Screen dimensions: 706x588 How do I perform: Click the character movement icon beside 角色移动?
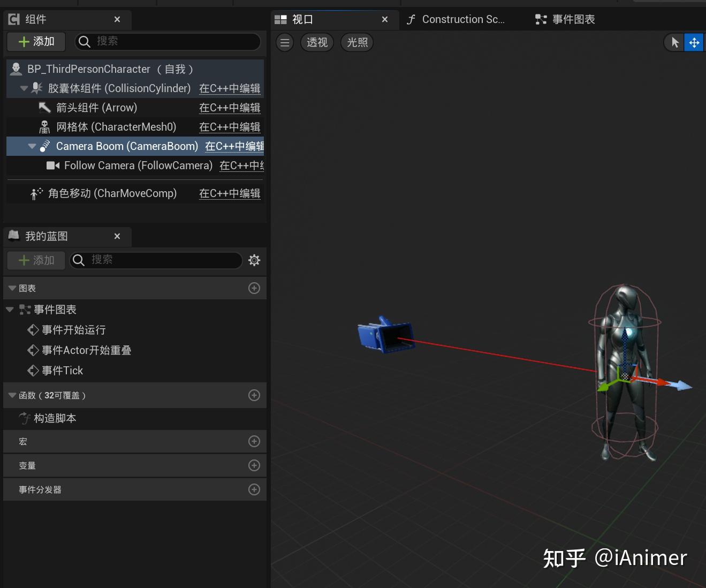[37, 193]
